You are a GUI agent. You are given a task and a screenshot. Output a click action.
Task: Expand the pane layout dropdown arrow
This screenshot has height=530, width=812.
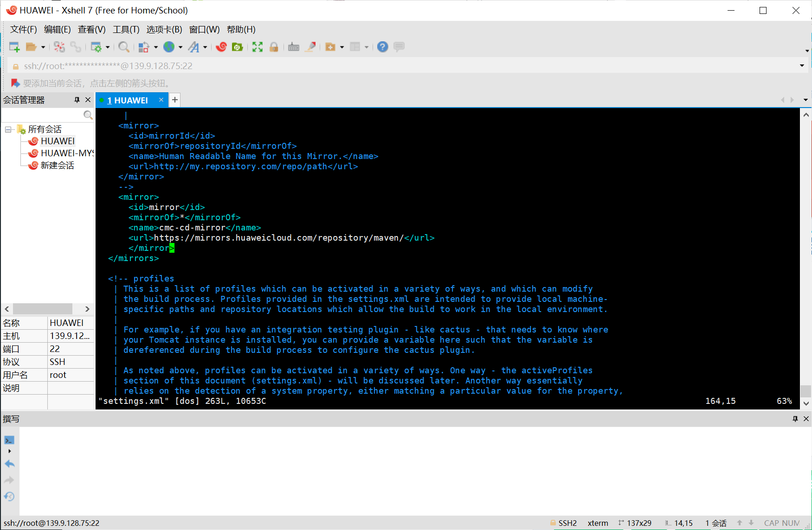pos(367,47)
